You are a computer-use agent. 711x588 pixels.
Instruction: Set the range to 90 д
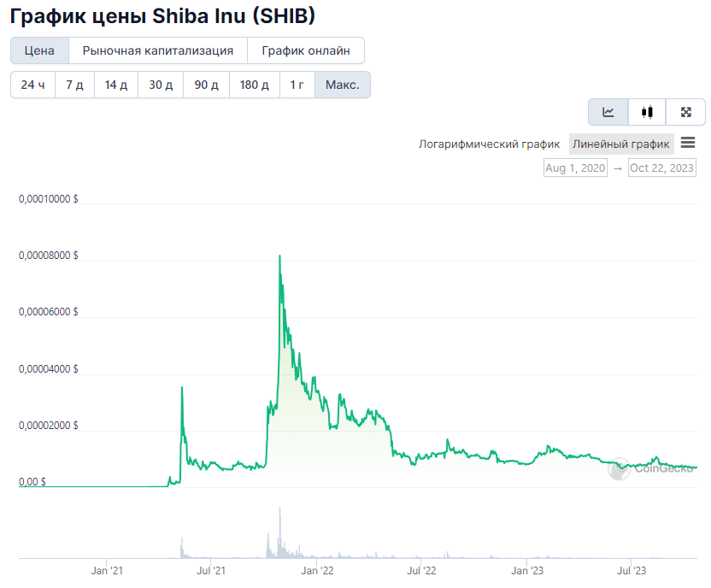point(206,85)
